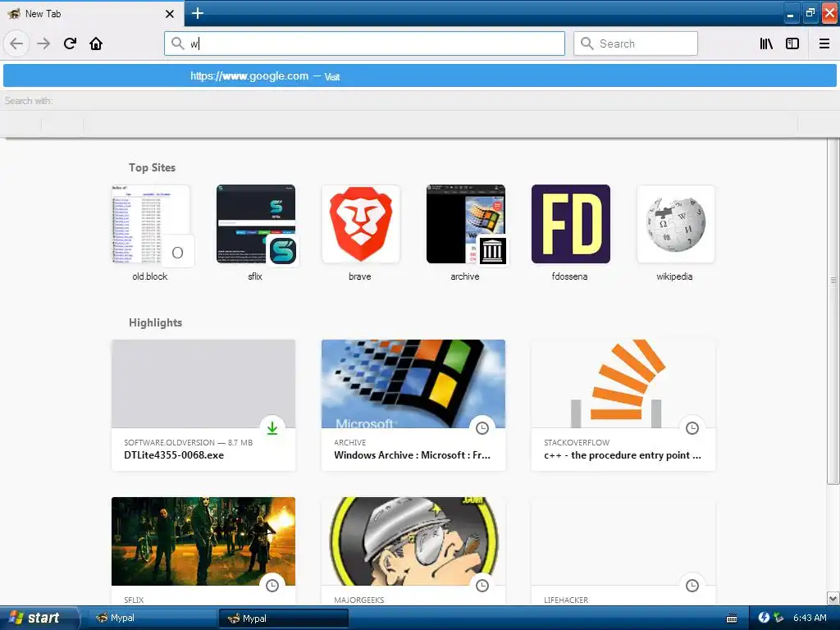The image size is (840, 630).
Task: Click the magnifier icon in address bar
Action: click(177, 43)
